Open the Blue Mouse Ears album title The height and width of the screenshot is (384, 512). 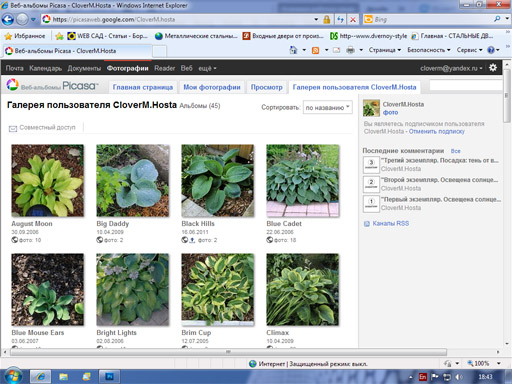pyautogui.click(x=38, y=332)
